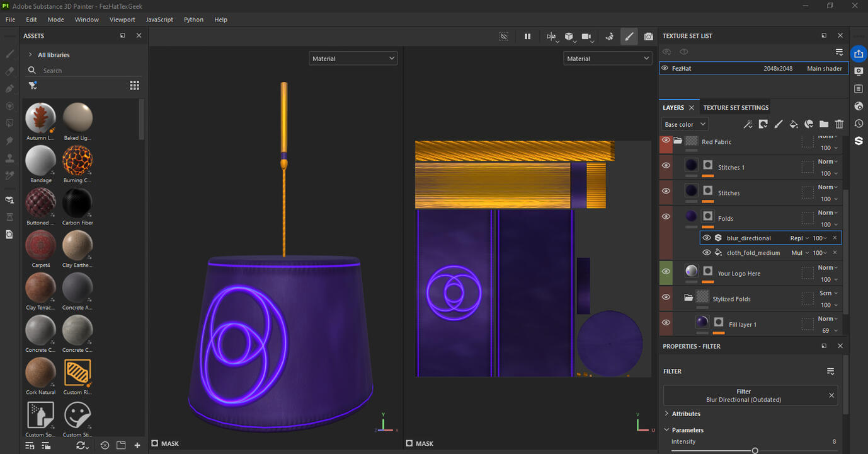Open the Filter panel options menu icon

pos(830,371)
